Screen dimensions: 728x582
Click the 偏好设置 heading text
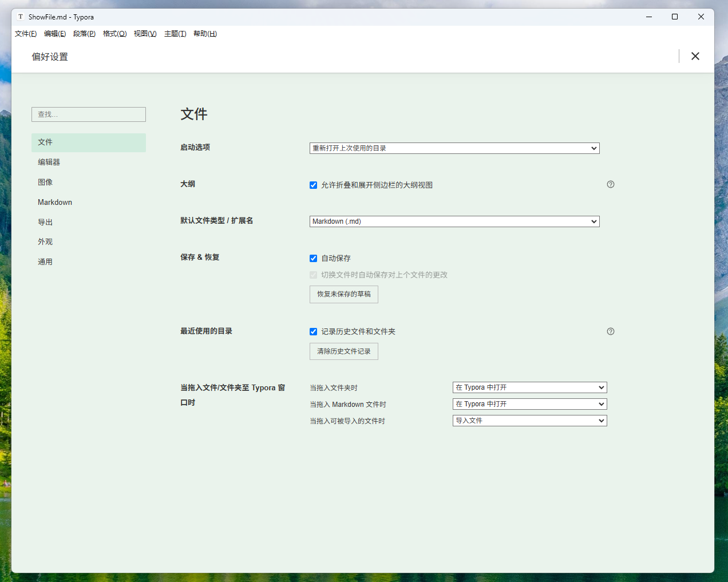(50, 57)
